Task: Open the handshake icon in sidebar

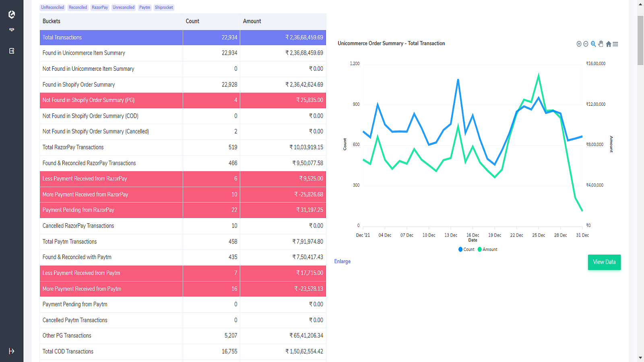Action: tap(12, 30)
